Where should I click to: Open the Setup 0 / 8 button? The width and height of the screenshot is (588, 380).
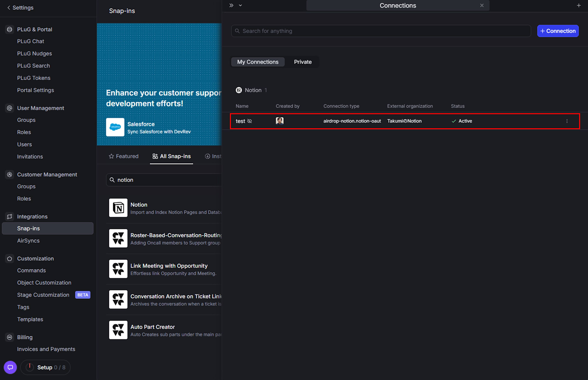coord(45,367)
